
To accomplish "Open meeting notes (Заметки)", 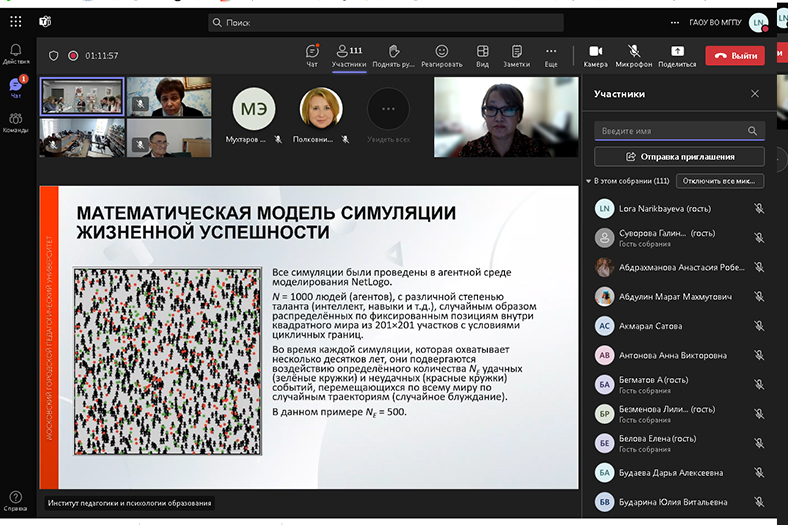I will (x=516, y=55).
